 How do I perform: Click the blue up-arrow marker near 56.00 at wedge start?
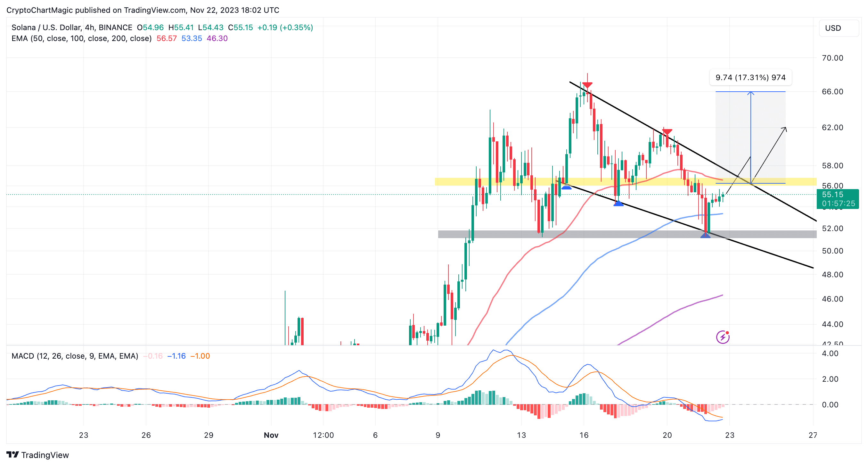coord(566,187)
